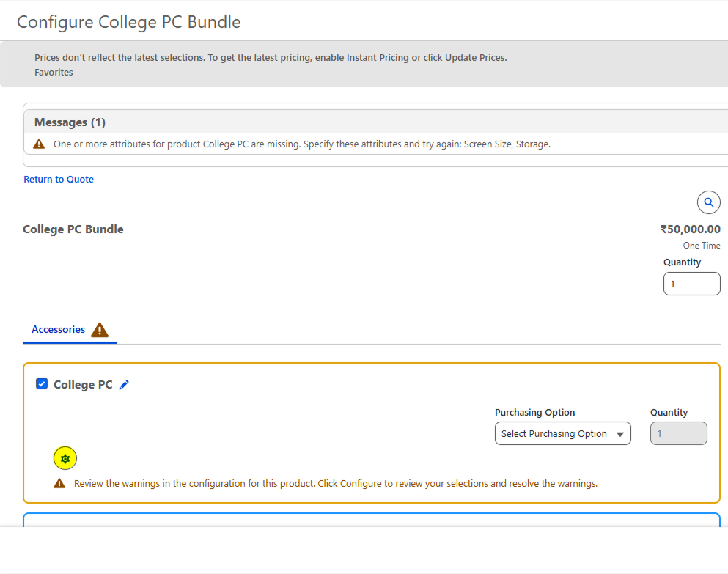The image size is (728, 574).
Task: Open the yellow Configure gear icon
Action: 65,459
